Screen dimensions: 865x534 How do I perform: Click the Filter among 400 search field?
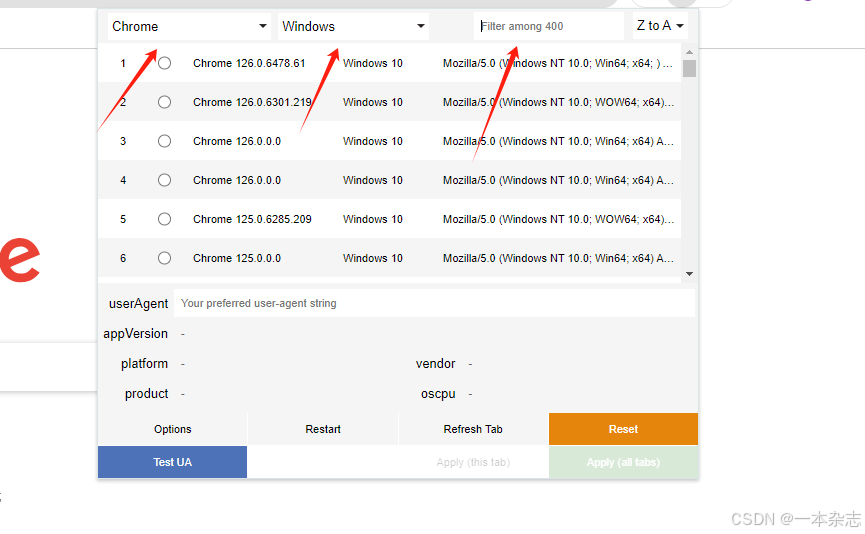tap(549, 26)
